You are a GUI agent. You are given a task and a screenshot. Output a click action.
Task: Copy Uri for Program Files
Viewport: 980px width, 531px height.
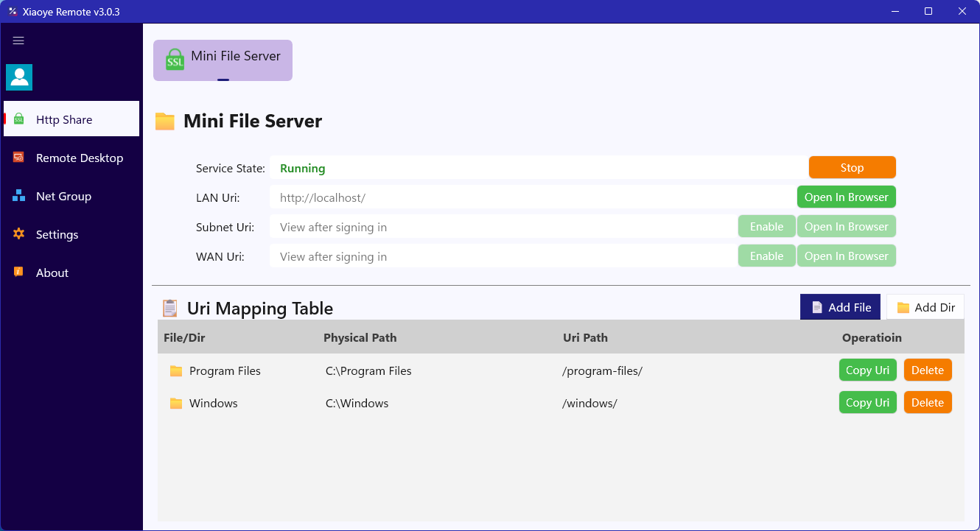pyautogui.click(x=867, y=370)
